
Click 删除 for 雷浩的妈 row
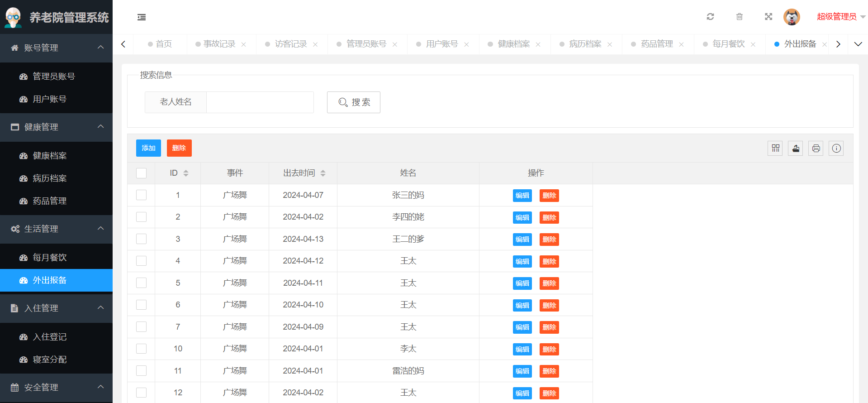tap(549, 371)
